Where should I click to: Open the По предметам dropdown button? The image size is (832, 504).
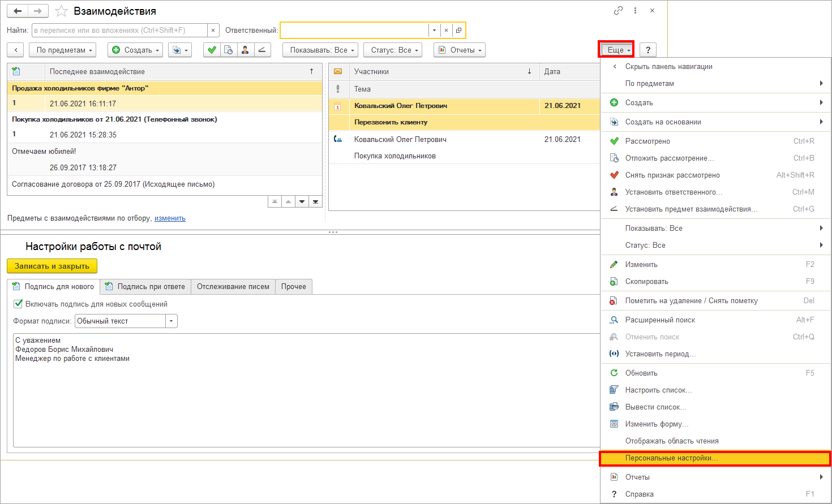click(63, 50)
